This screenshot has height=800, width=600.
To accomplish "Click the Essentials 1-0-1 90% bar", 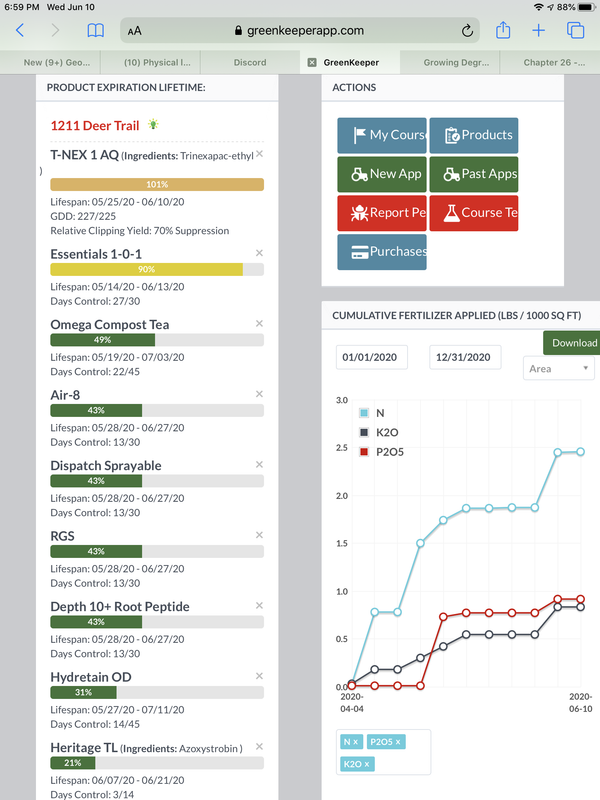I will click(x=157, y=269).
